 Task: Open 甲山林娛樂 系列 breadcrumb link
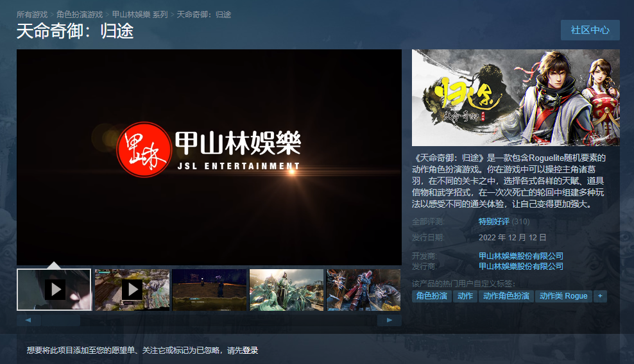tap(139, 14)
